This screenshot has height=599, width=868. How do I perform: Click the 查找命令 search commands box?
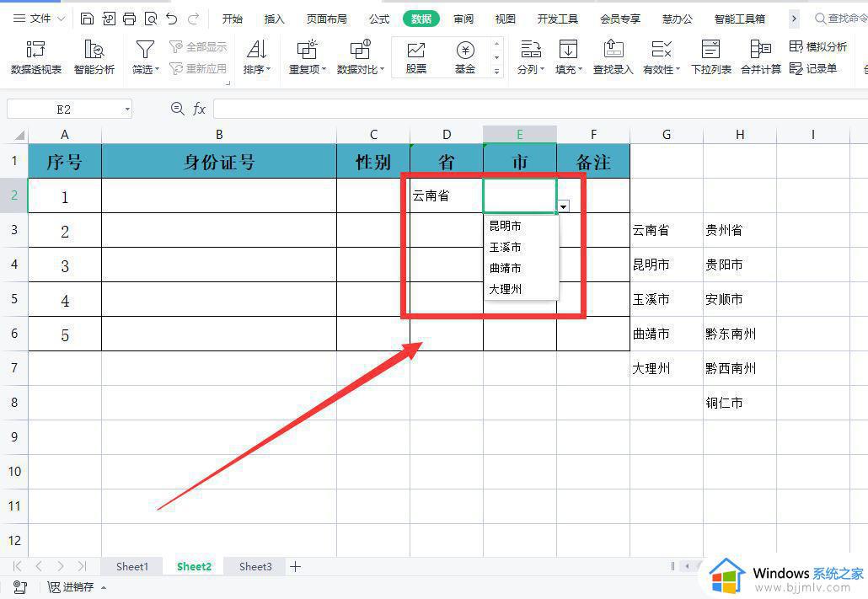(840, 19)
